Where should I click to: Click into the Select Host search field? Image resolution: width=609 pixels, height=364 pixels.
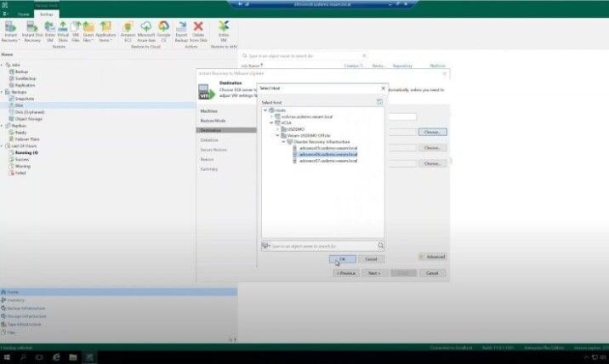[x=323, y=246]
